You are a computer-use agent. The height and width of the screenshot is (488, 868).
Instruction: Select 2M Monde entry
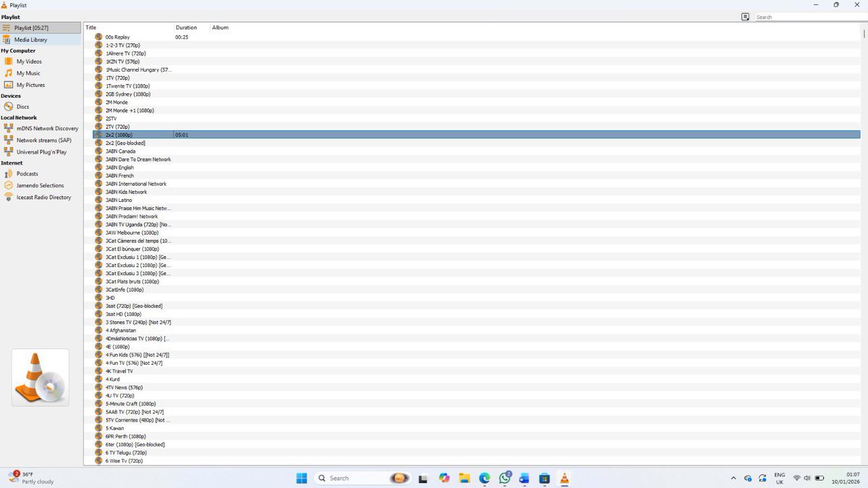116,102
